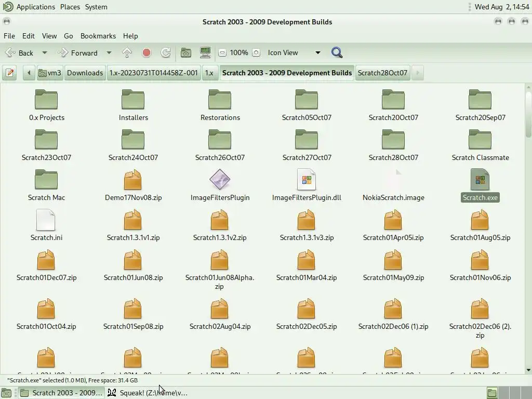The image size is (532, 399).
Task: Click the Forward navigation button
Action: (x=78, y=53)
